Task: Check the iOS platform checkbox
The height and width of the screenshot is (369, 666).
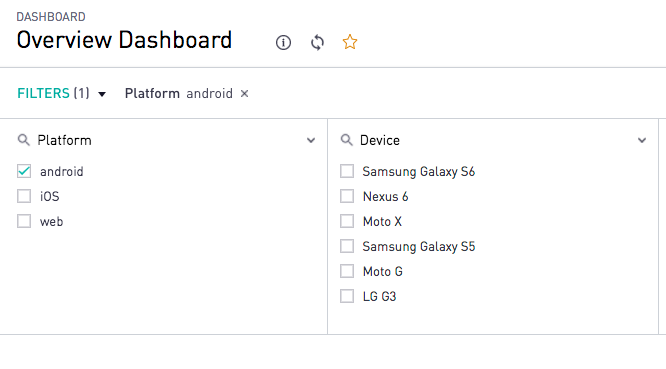Action: tap(24, 196)
